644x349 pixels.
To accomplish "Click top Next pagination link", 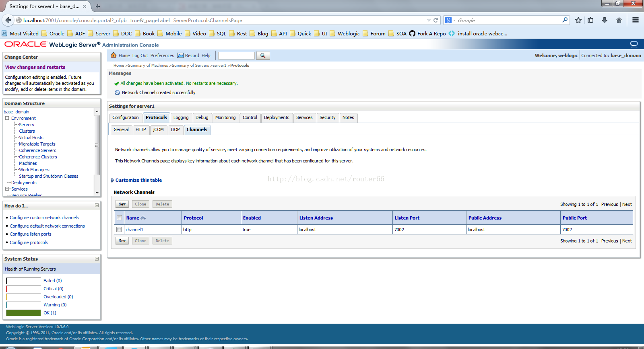I will (x=627, y=204).
